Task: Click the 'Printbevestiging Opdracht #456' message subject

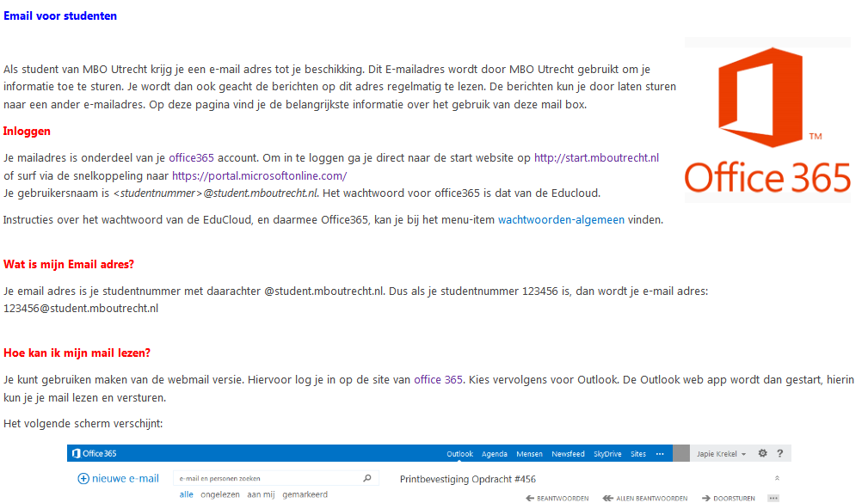Action: pos(468,479)
